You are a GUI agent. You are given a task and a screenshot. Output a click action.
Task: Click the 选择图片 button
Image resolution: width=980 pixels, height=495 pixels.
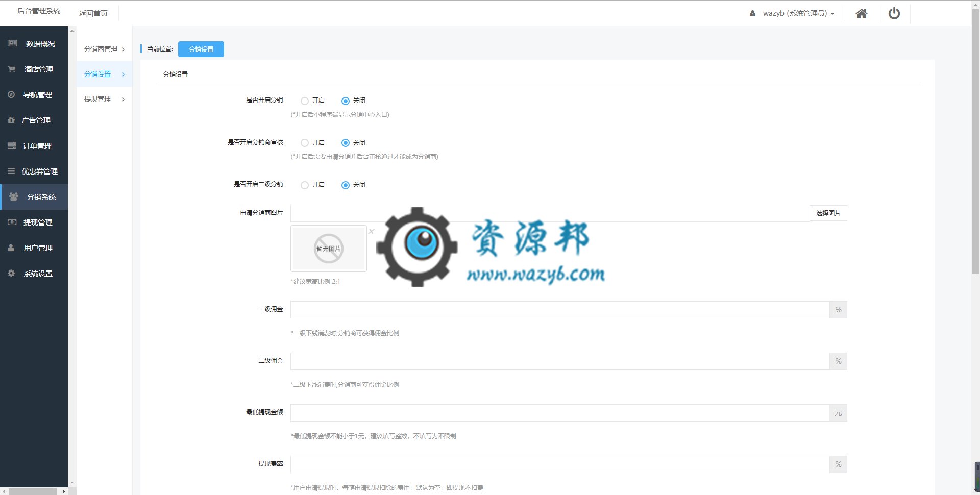pos(828,213)
